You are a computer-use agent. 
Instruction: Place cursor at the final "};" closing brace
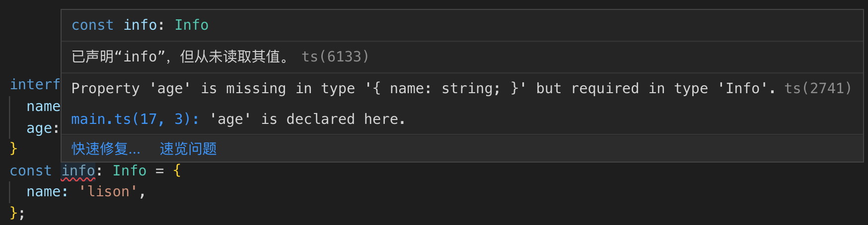pos(17,213)
